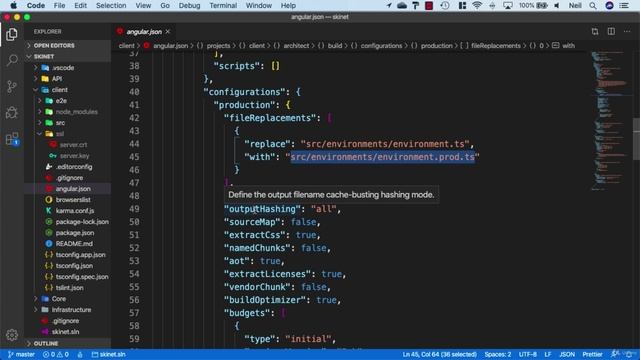Image resolution: width=640 pixels, height=360 pixels.
Task: Click the Prettier status bar item
Action: coord(592,354)
